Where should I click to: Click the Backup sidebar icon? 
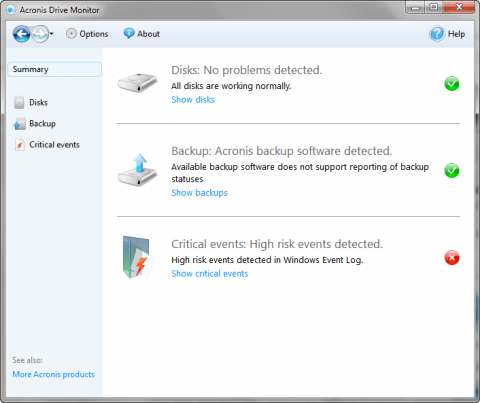[19, 124]
